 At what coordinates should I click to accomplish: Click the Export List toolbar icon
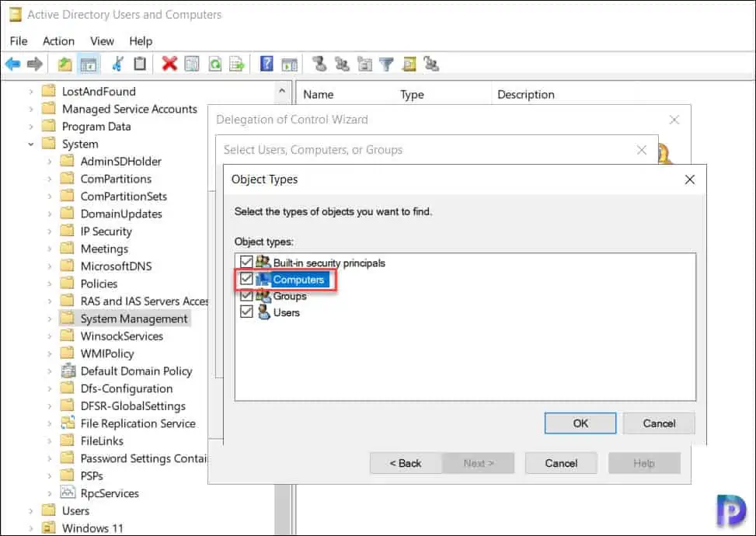[x=237, y=64]
